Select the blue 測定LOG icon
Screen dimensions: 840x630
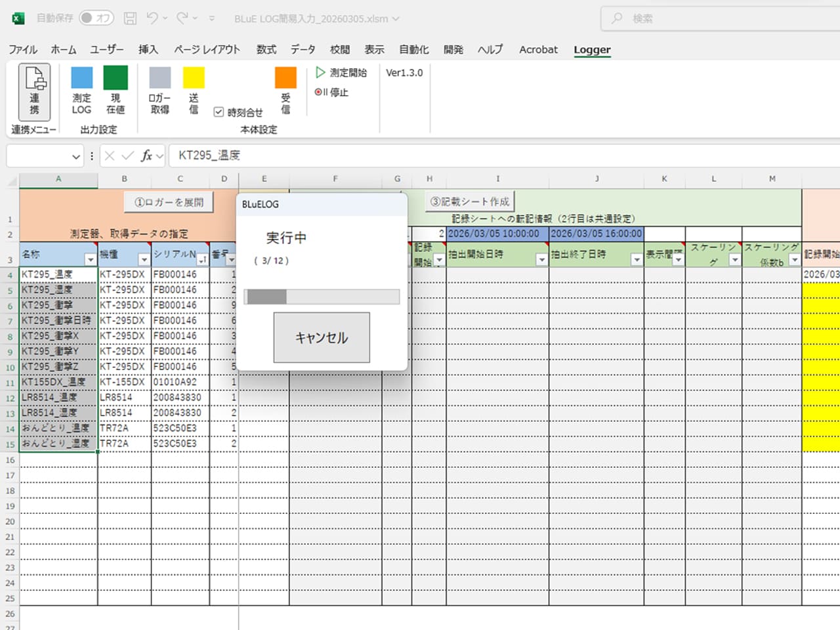pyautogui.click(x=82, y=78)
